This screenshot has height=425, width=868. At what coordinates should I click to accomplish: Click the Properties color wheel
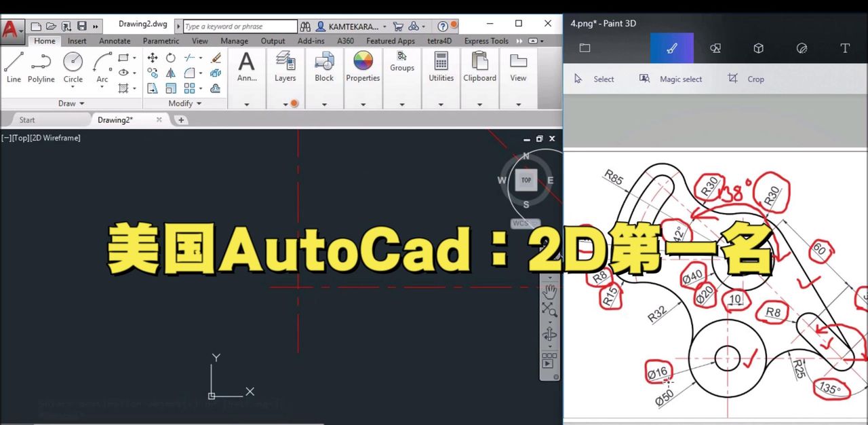[x=363, y=61]
